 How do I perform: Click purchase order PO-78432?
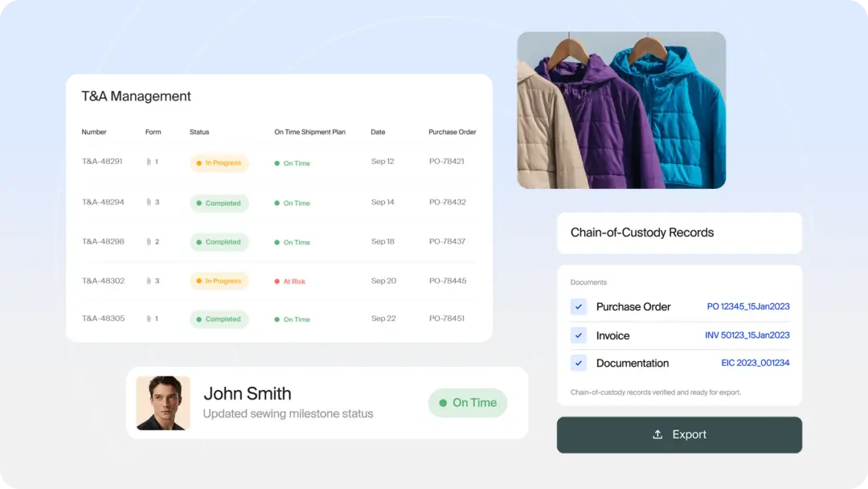coord(448,202)
